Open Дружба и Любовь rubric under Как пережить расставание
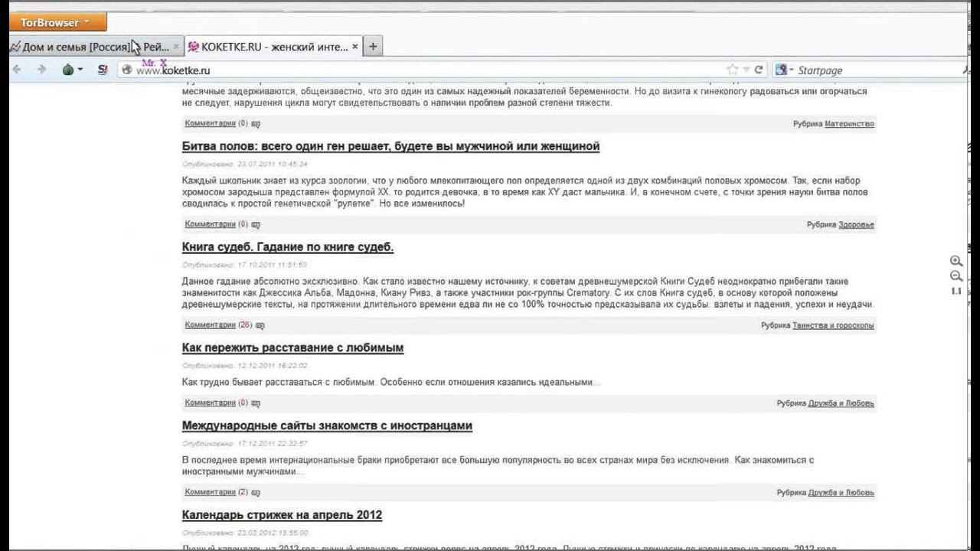Image resolution: width=980 pixels, height=551 pixels. click(x=841, y=403)
